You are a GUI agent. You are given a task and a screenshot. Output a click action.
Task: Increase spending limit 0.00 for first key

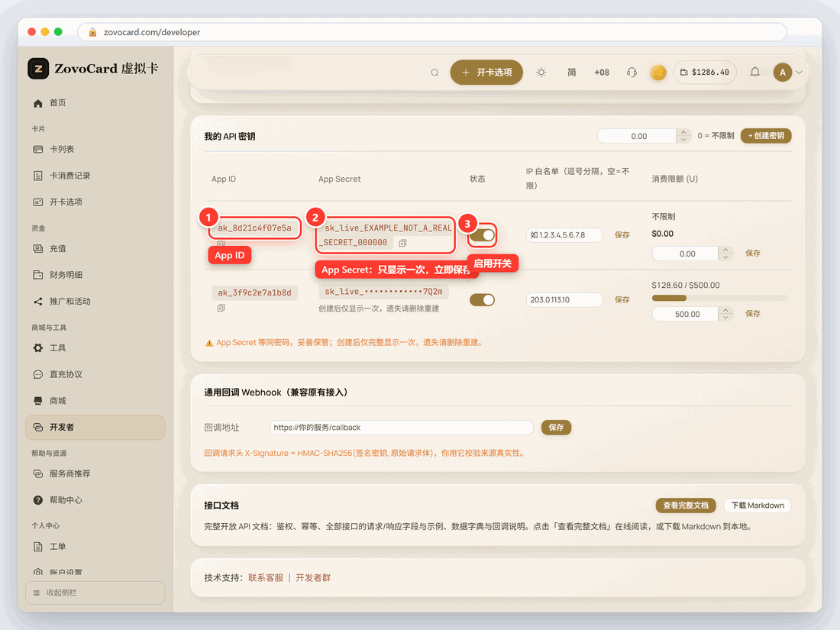click(x=725, y=250)
